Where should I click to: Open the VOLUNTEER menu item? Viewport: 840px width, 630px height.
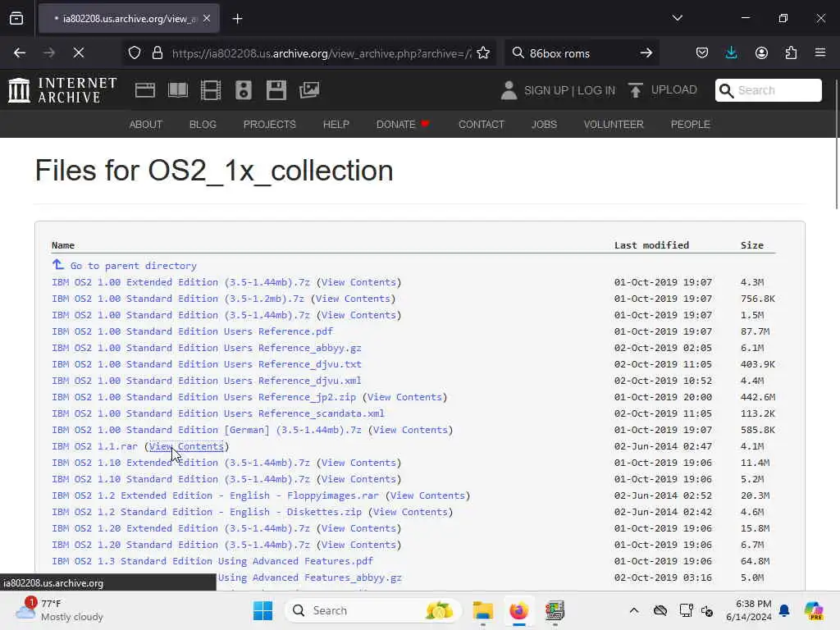pyautogui.click(x=614, y=125)
